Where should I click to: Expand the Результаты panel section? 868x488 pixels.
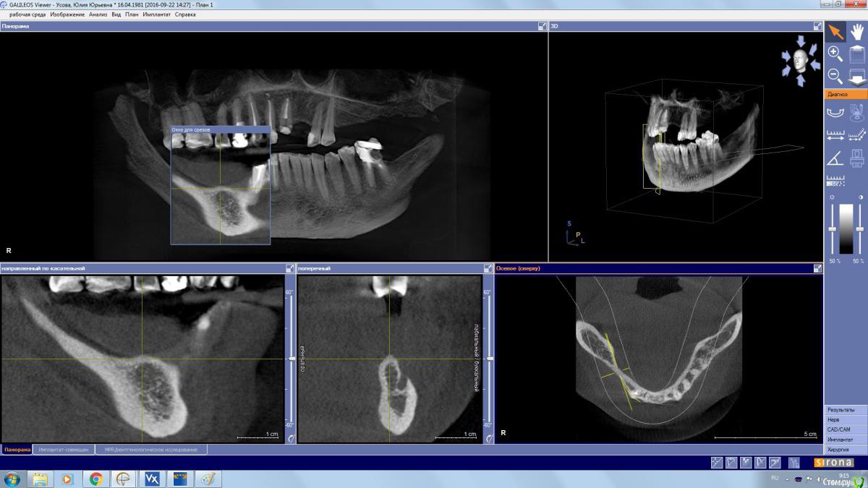click(x=845, y=410)
